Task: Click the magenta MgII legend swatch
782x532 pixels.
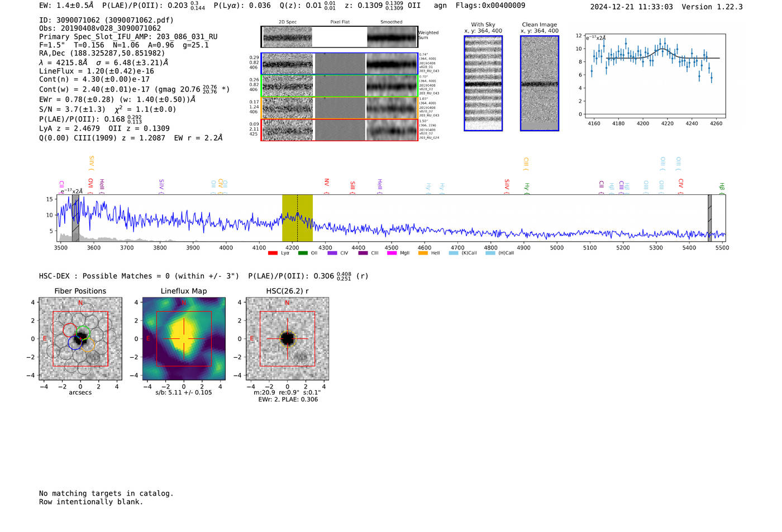Action: click(x=392, y=253)
